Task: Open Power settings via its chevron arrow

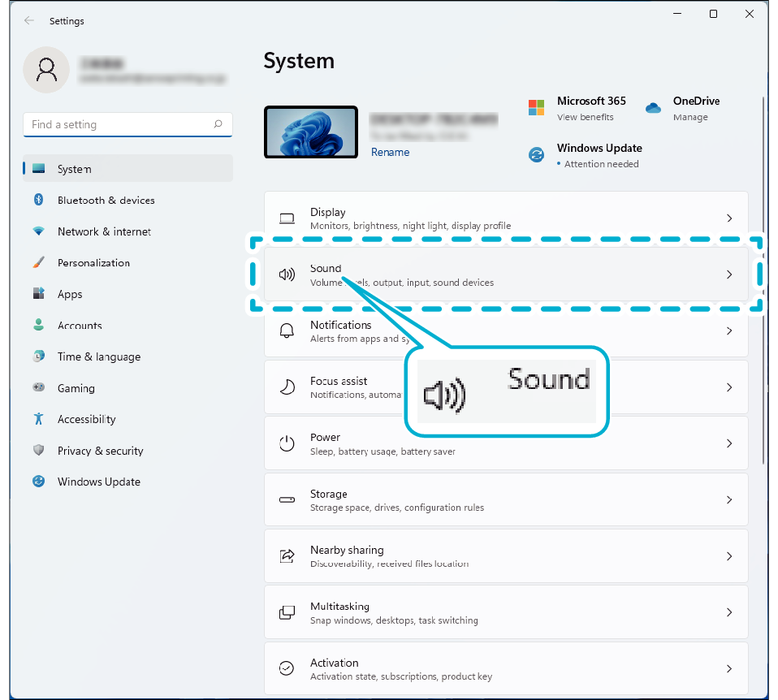Action: pyautogui.click(x=729, y=443)
